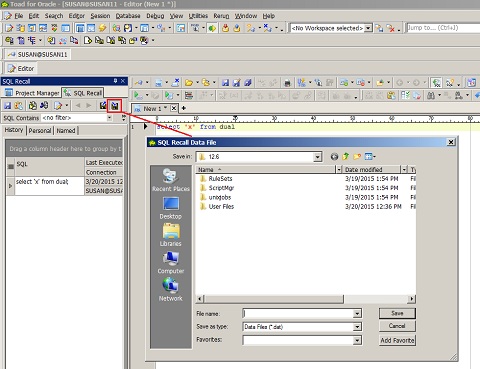This screenshot has height=369, width=480.
Task: Expand the File name dropdown arrow
Action: (x=357, y=314)
